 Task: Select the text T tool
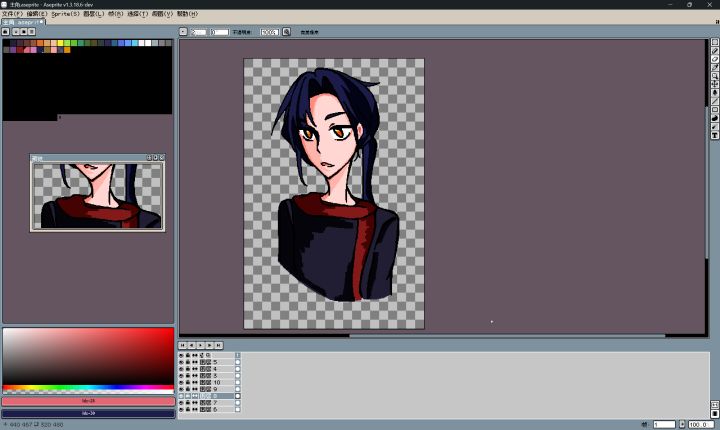tap(715, 135)
